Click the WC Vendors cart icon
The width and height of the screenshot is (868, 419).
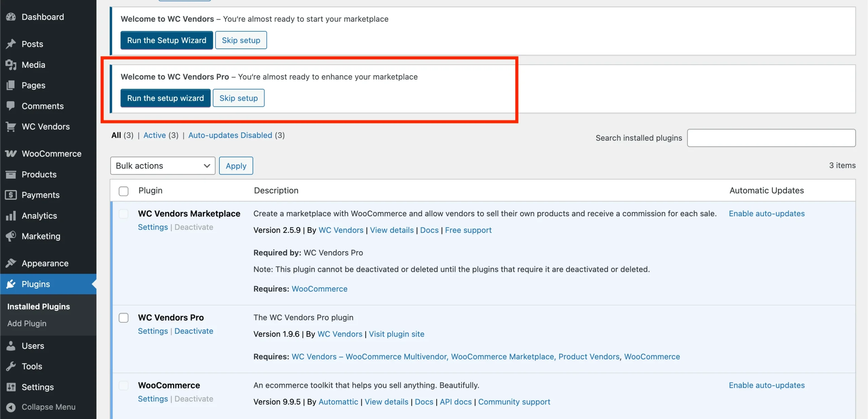(x=11, y=127)
